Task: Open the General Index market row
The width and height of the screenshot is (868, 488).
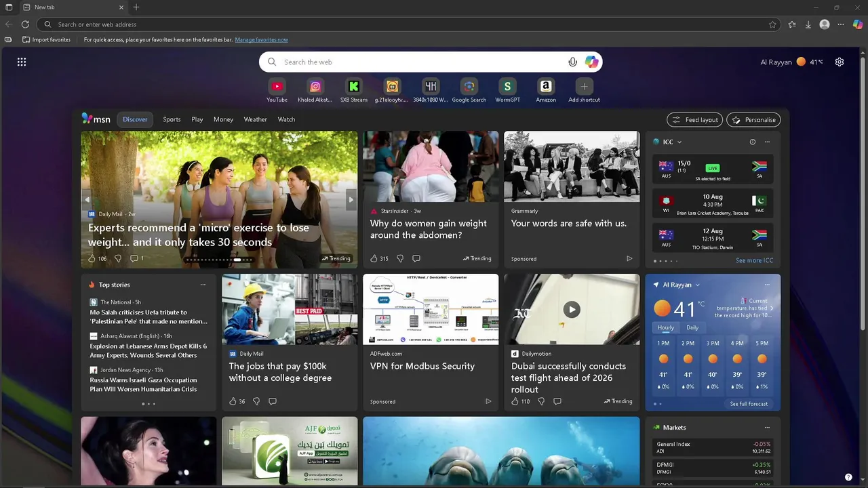Action: (x=713, y=447)
